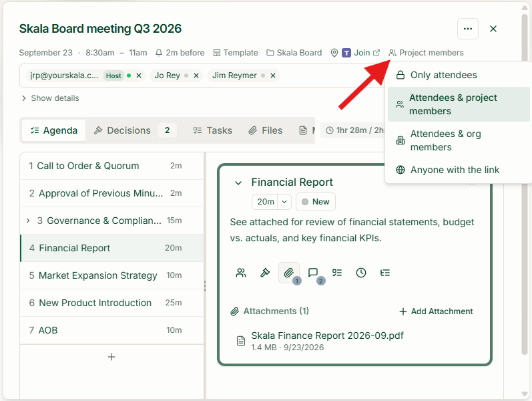The width and height of the screenshot is (532, 401).
Task: Switch to the Decisions tab
Action: [135, 130]
